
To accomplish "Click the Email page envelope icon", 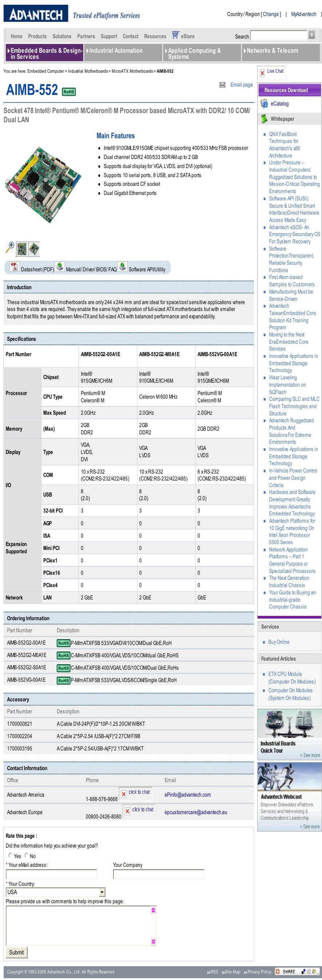I will coord(222,85).
